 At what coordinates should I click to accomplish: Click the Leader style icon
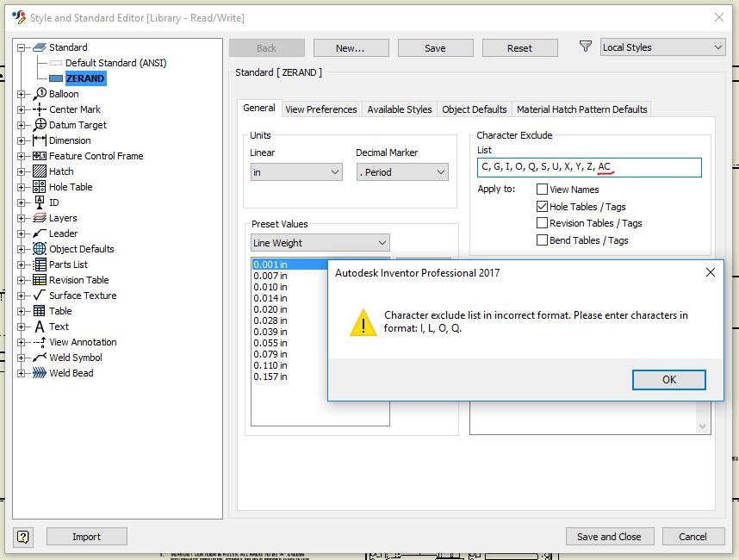pyautogui.click(x=40, y=233)
